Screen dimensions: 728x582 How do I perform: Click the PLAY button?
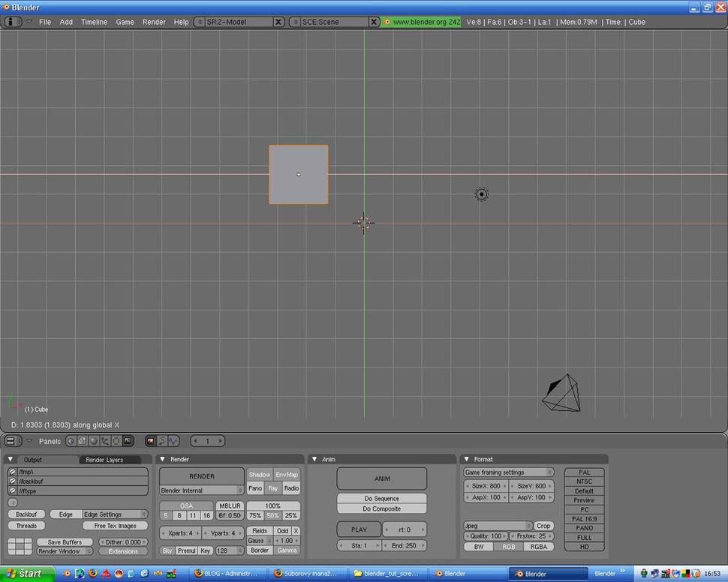359,529
